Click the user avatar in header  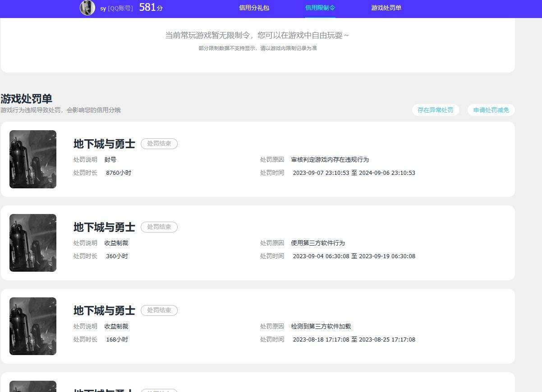point(87,8)
